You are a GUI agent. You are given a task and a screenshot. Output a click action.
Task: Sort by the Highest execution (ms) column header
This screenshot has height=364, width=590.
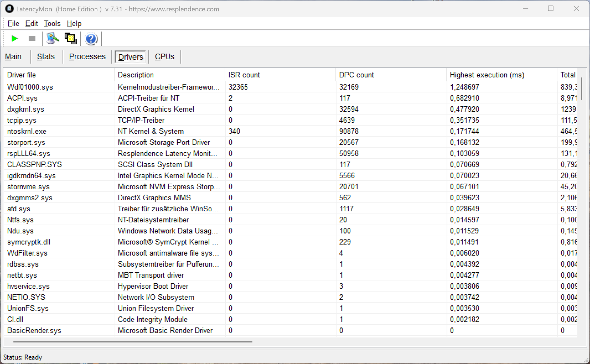click(487, 75)
